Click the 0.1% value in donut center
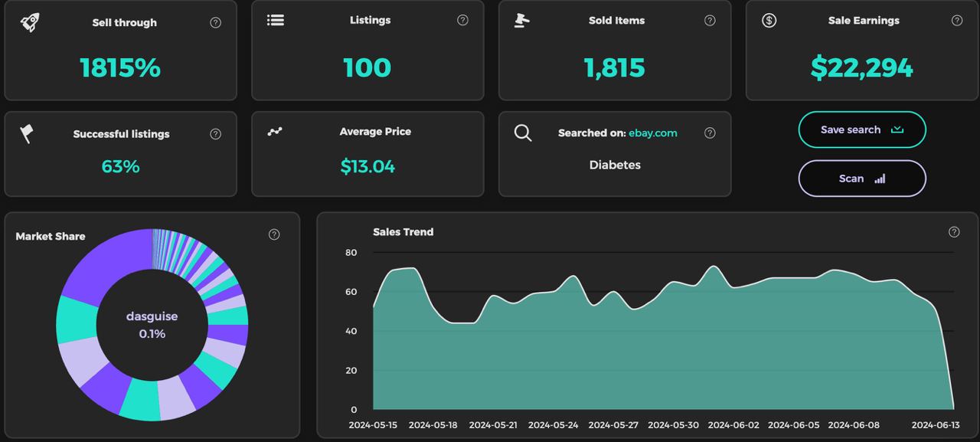 click(x=152, y=334)
